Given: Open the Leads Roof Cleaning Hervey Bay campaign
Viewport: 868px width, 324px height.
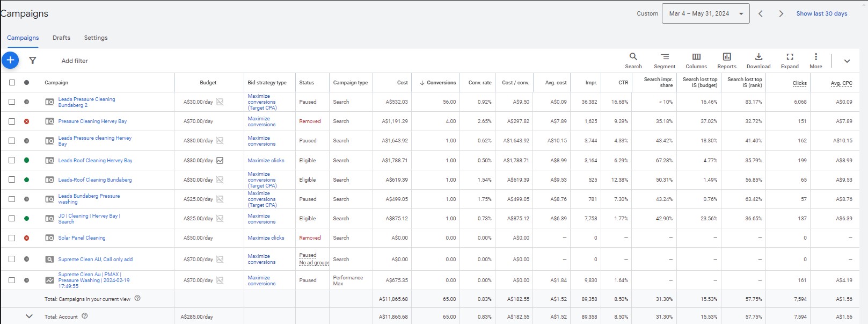Looking at the screenshot, I should [95, 161].
